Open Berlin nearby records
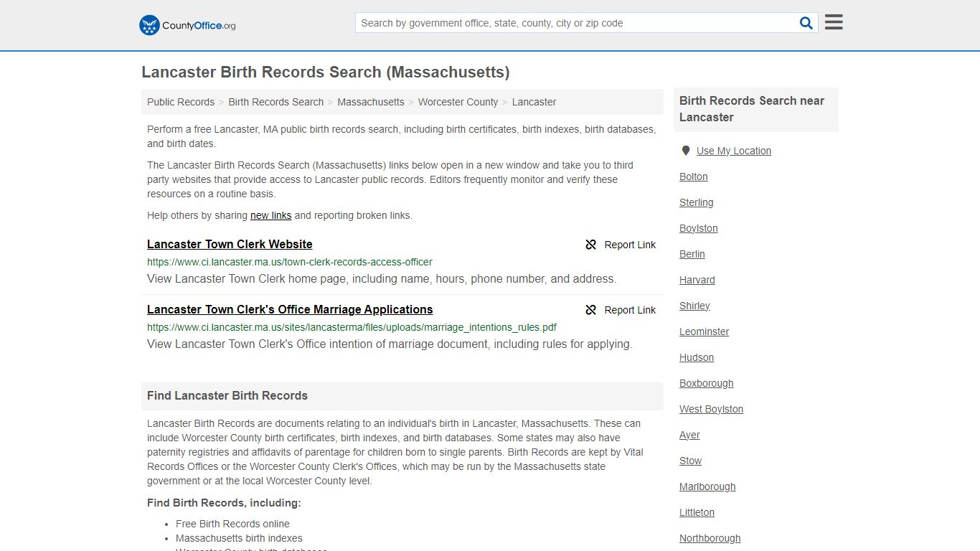Viewport: 980px width, 551px height. pos(692,254)
